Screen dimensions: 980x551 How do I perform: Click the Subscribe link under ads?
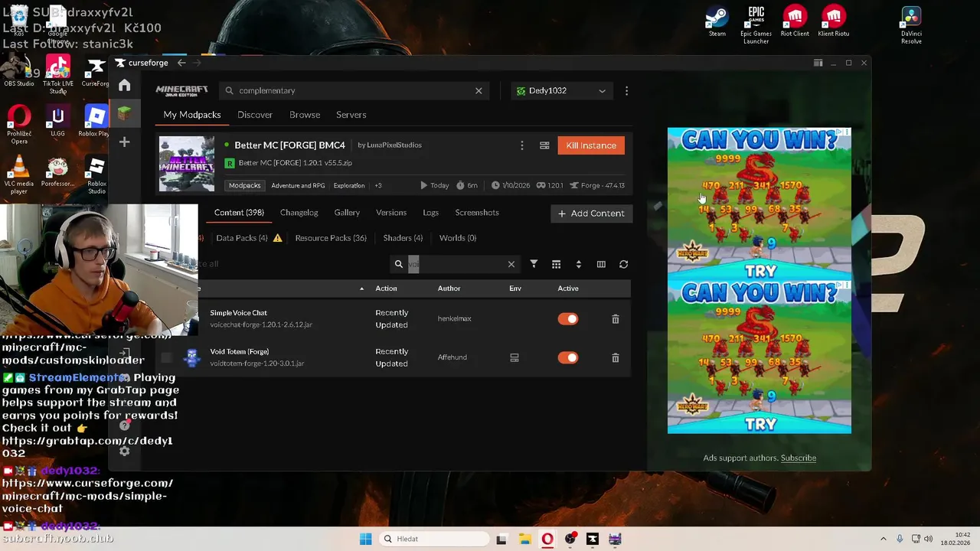tap(799, 458)
